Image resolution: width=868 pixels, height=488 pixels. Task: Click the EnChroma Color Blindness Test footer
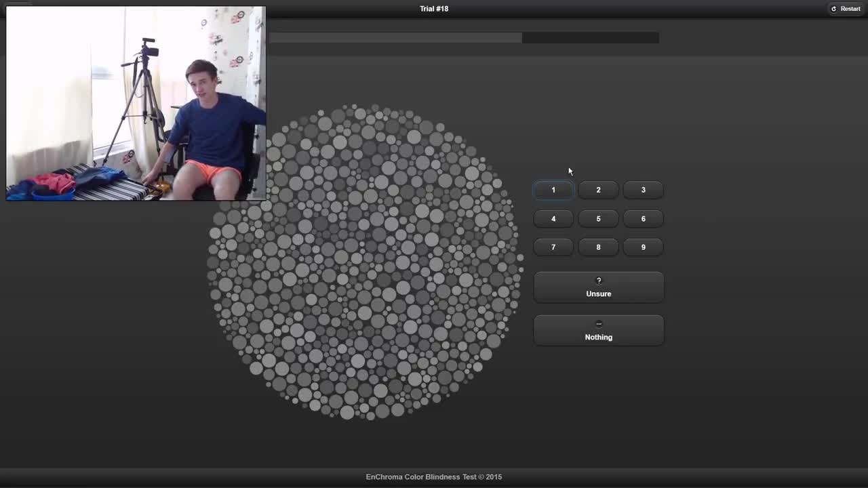[x=434, y=477]
